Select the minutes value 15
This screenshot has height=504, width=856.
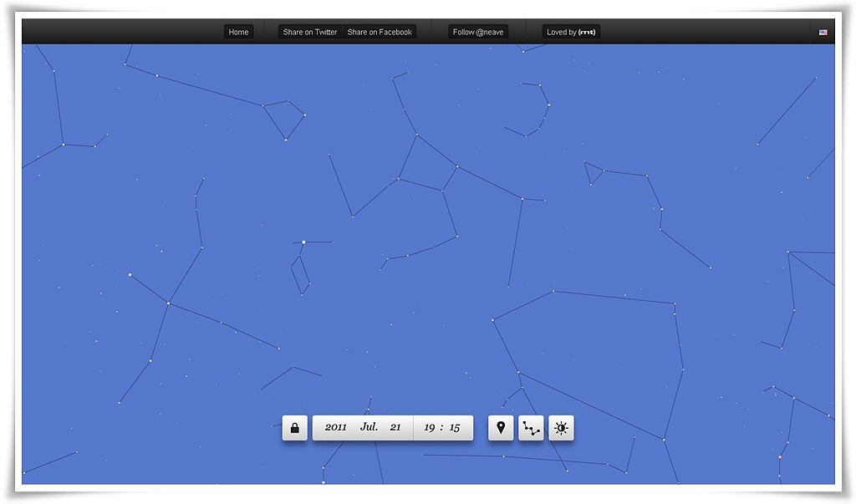(455, 427)
